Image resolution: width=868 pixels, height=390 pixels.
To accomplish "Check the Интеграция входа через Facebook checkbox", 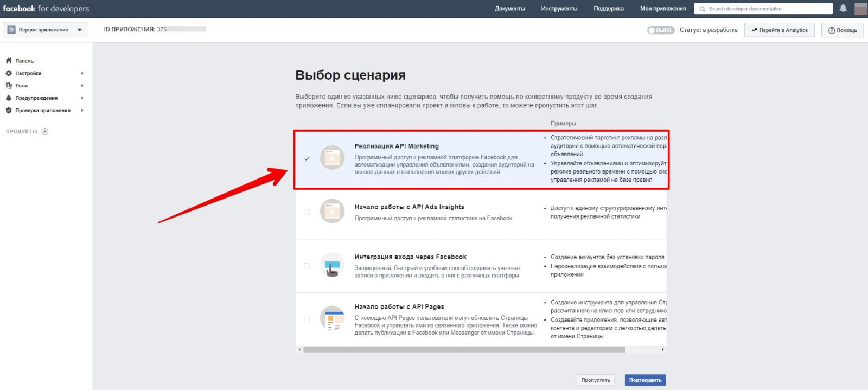I will (x=307, y=266).
